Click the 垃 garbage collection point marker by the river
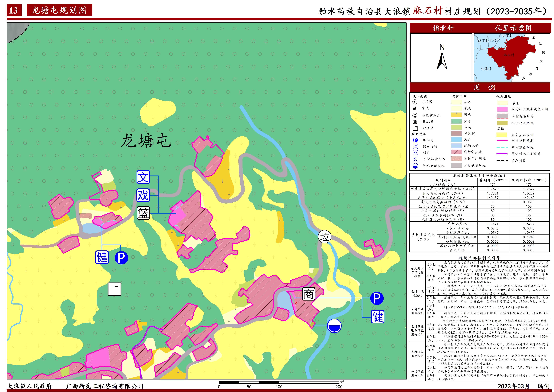 tap(324, 237)
